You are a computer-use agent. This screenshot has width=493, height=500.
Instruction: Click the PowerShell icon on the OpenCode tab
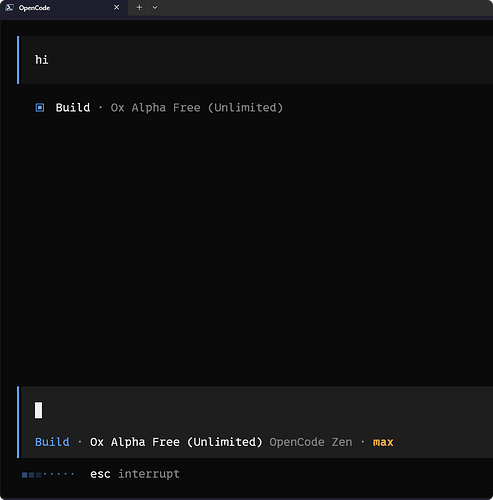9,8
